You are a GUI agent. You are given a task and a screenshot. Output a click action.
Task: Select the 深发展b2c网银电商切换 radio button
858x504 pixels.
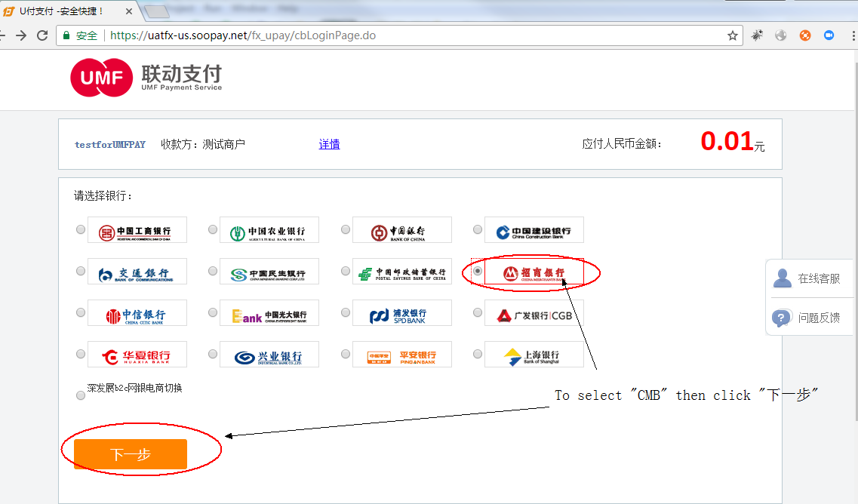(x=80, y=394)
